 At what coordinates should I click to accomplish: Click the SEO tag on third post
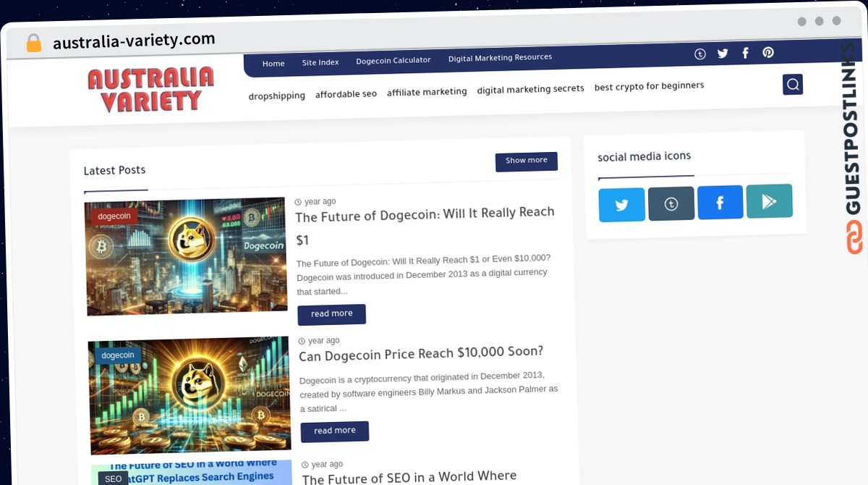point(114,478)
